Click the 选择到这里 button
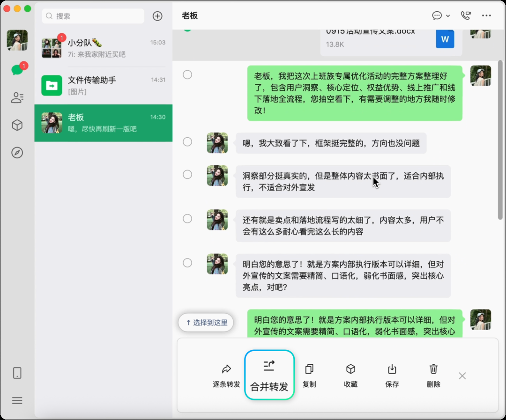506x420 pixels. click(x=206, y=323)
